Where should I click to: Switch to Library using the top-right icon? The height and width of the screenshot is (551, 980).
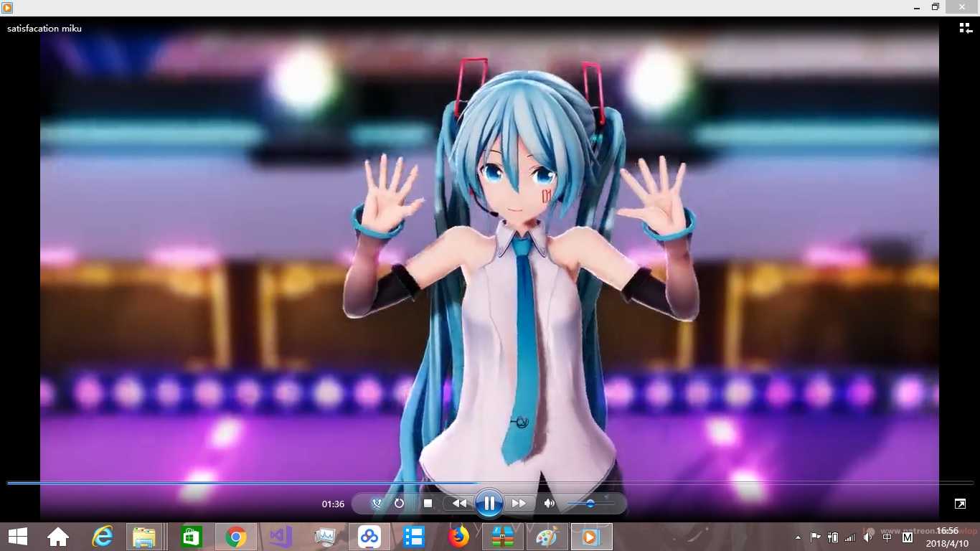click(965, 28)
